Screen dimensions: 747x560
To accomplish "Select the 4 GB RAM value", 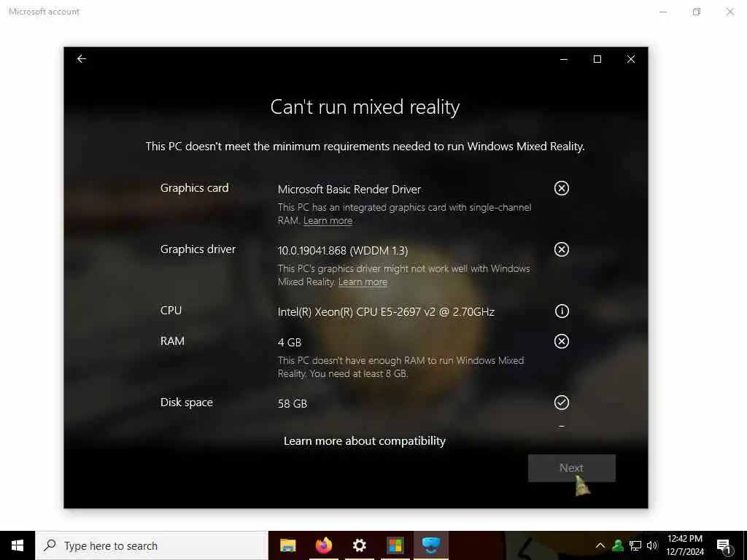I will point(289,343).
